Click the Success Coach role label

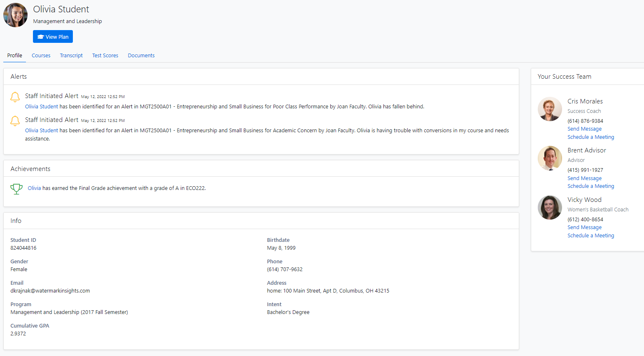(584, 111)
